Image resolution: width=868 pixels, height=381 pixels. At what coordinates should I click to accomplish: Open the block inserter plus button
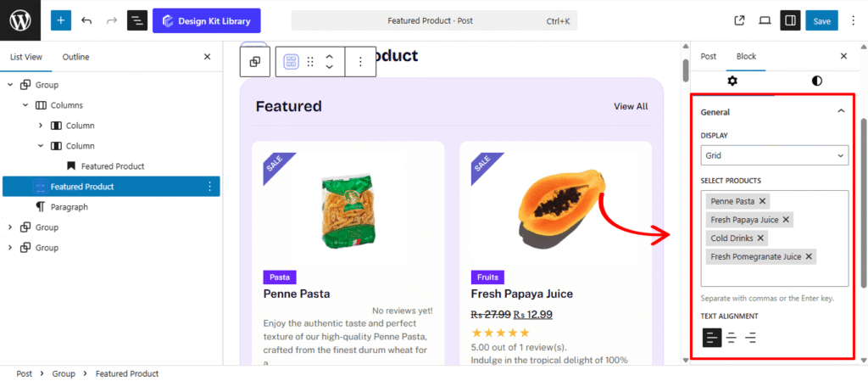[x=61, y=20]
